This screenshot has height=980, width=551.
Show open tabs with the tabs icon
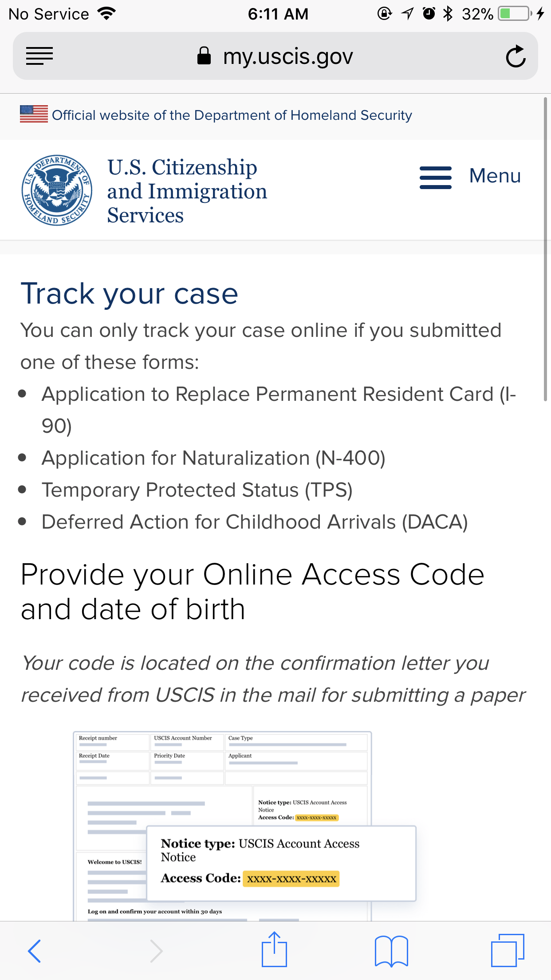click(508, 950)
